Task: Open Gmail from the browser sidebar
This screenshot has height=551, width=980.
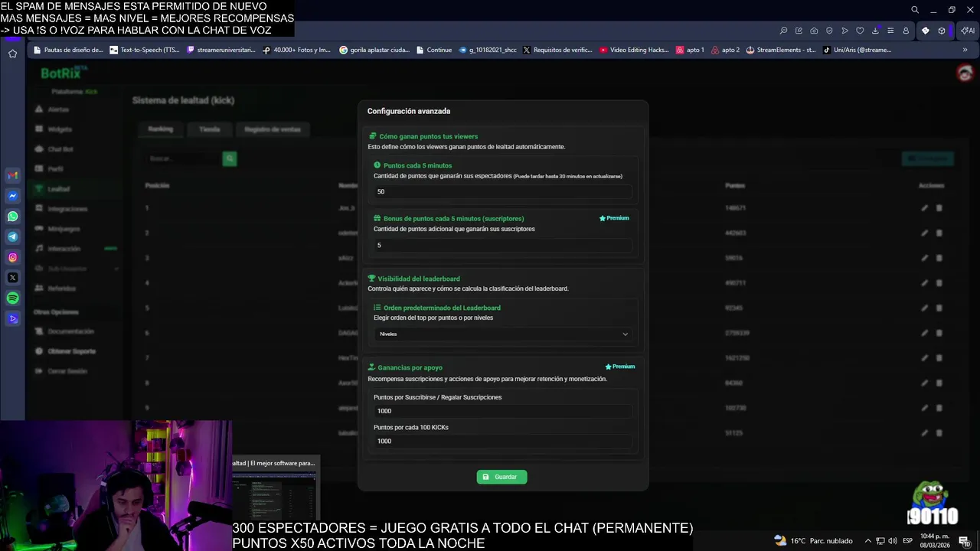Action: tap(12, 175)
